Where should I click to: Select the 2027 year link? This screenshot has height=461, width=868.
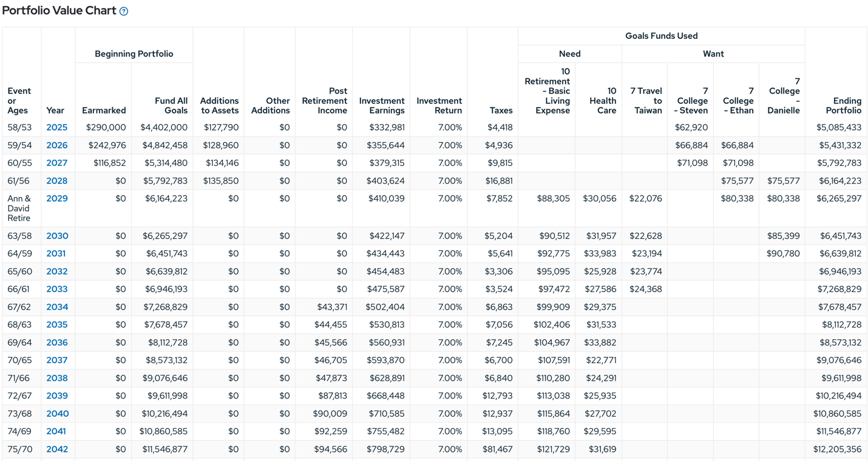[56, 163]
